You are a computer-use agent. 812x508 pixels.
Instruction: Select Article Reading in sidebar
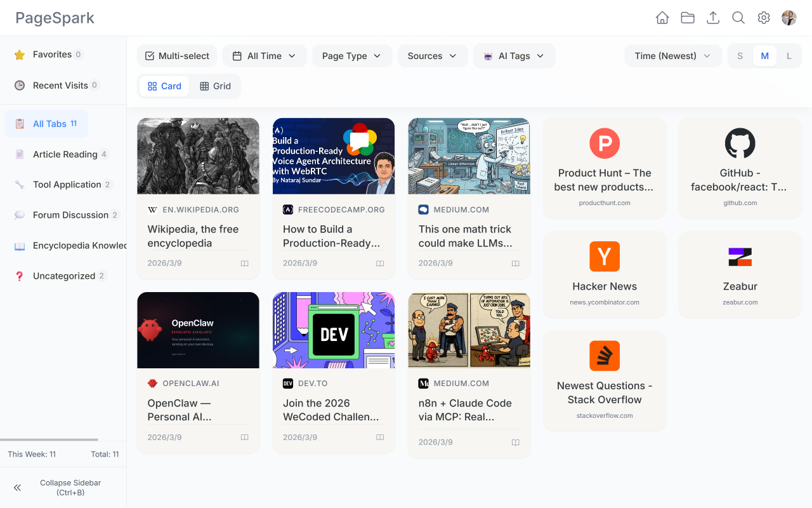tap(64, 154)
